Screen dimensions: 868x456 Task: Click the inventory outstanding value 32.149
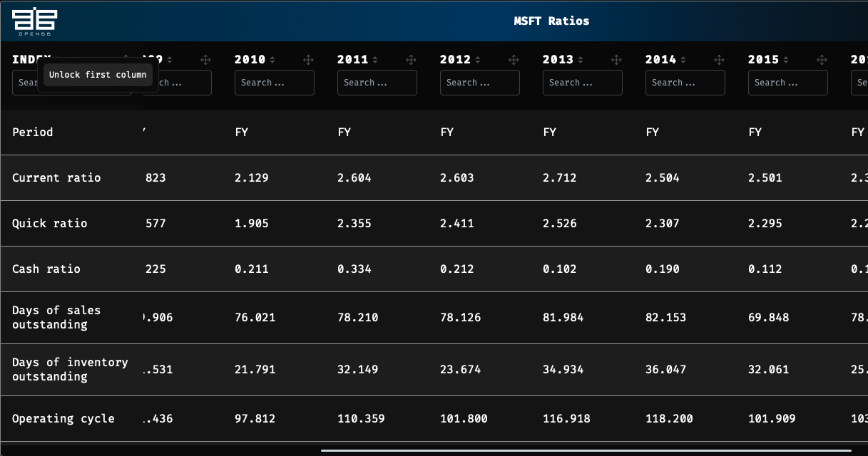click(358, 369)
